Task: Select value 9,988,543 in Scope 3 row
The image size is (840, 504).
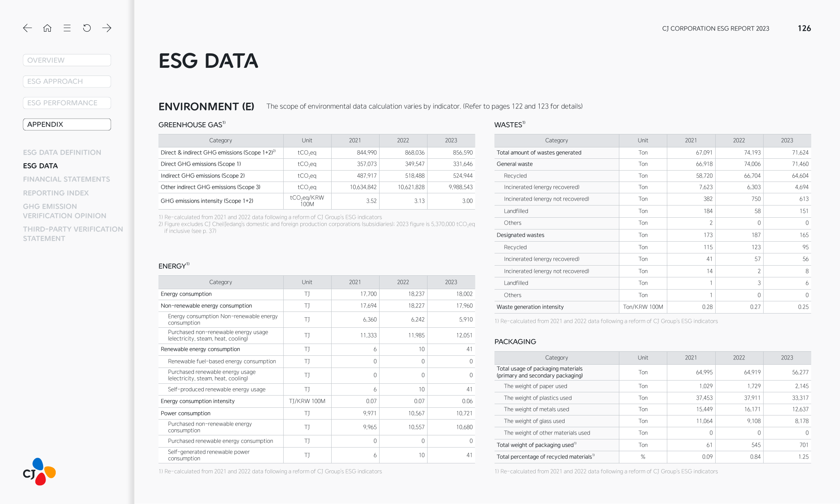Action: click(460, 187)
